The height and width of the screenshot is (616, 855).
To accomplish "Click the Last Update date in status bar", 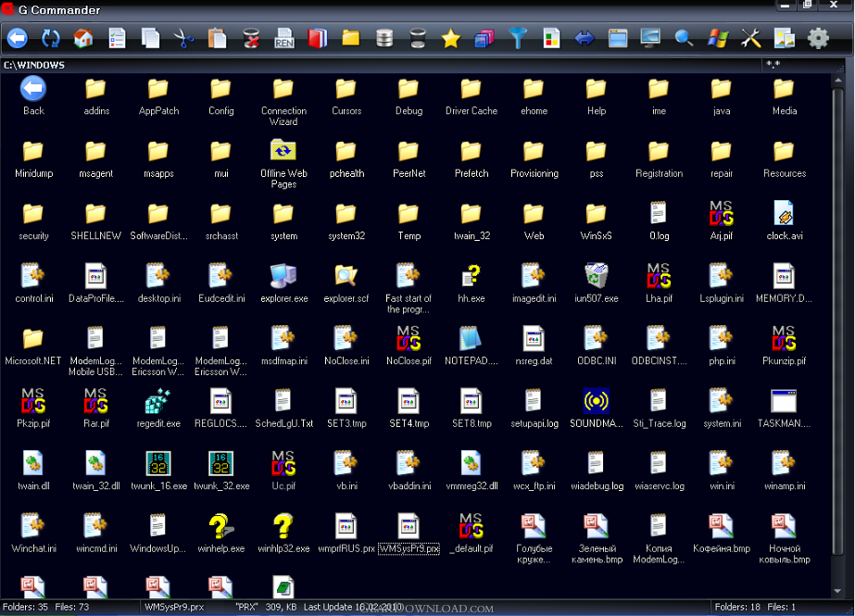I will [x=353, y=607].
